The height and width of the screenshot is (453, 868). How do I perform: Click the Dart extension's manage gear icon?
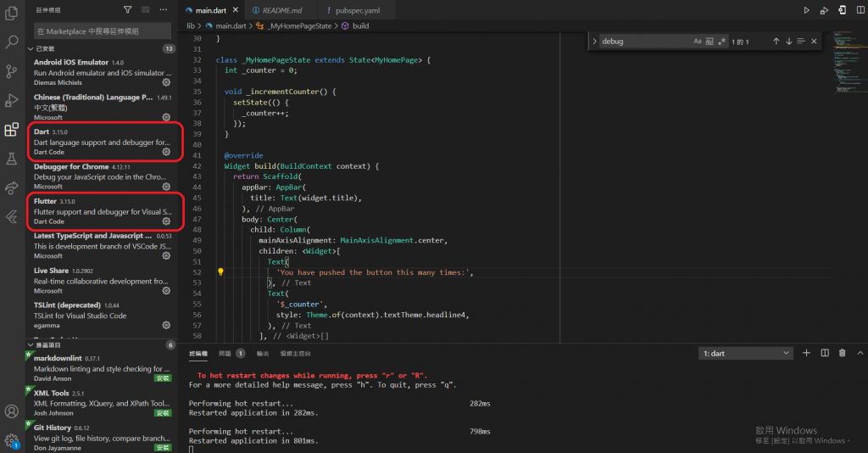pos(166,152)
